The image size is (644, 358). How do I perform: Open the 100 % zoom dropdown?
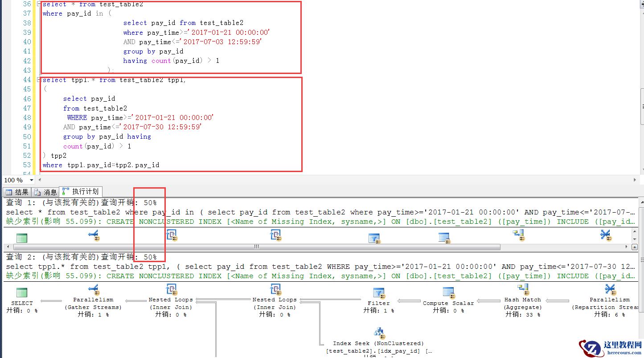(x=31, y=180)
